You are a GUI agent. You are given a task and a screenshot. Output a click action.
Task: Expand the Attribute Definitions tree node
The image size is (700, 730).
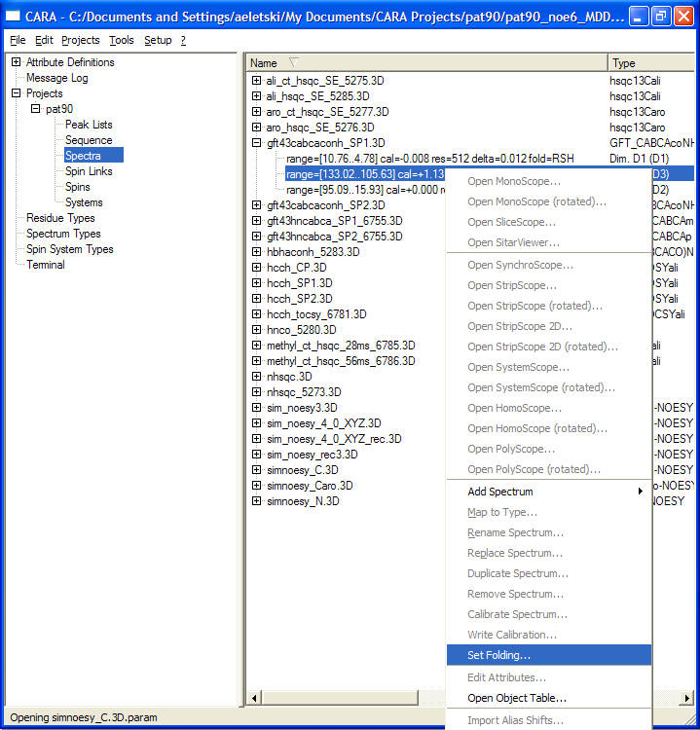[17, 62]
